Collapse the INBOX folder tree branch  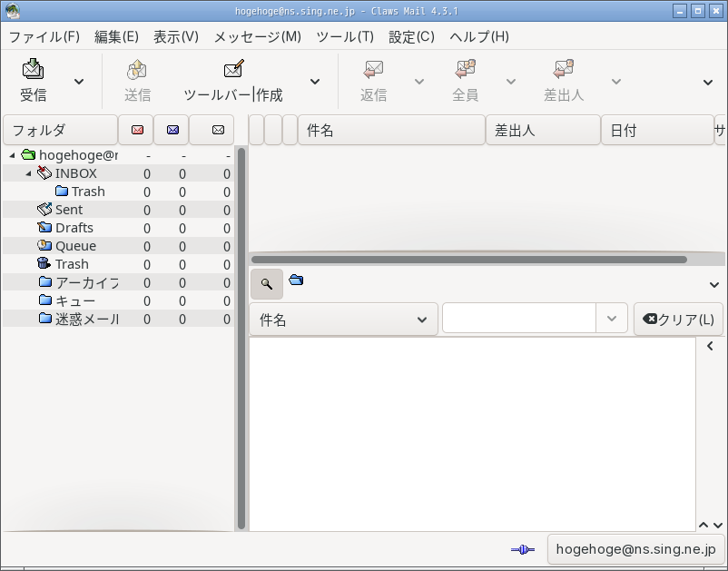click(x=28, y=172)
